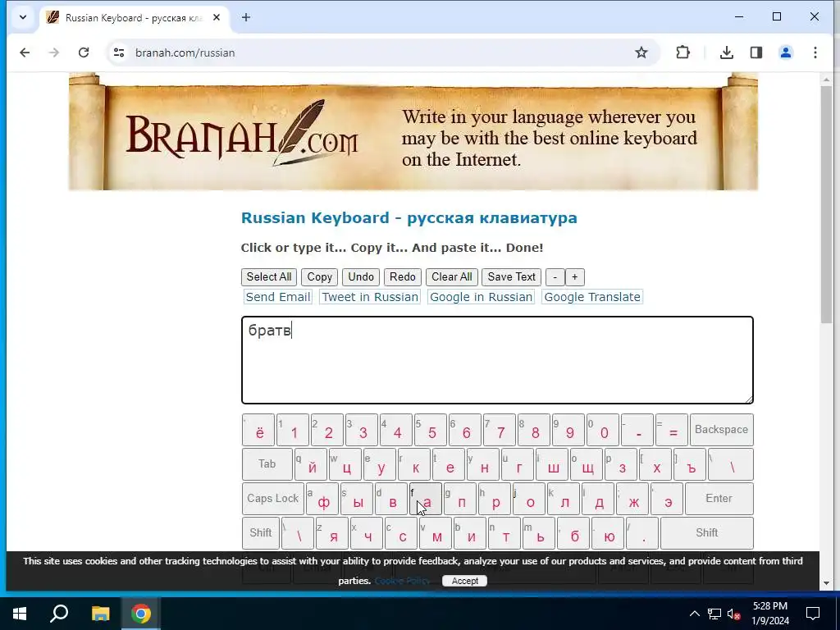Toggle the Chrome side panel icon
Screen dimensions: 840x630
pyautogui.click(x=756, y=52)
